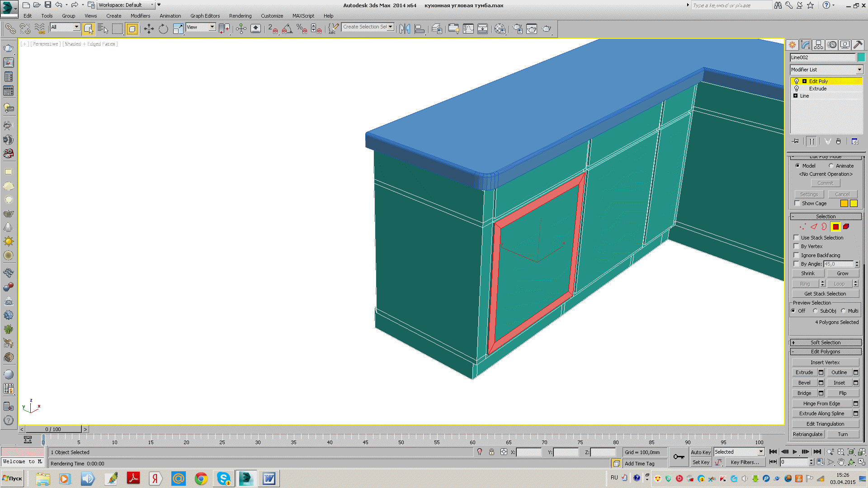Expand the Soft Selection rollout

[825, 343]
